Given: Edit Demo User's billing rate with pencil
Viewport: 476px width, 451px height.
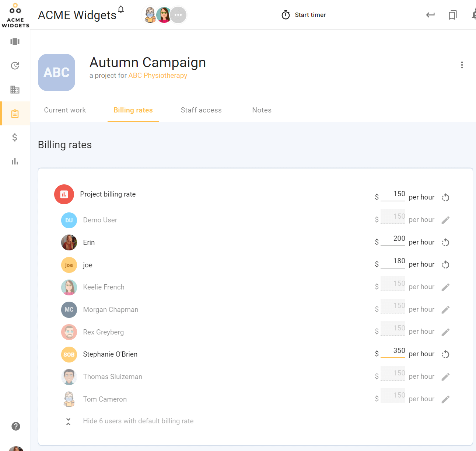Looking at the screenshot, I should click(x=445, y=220).
